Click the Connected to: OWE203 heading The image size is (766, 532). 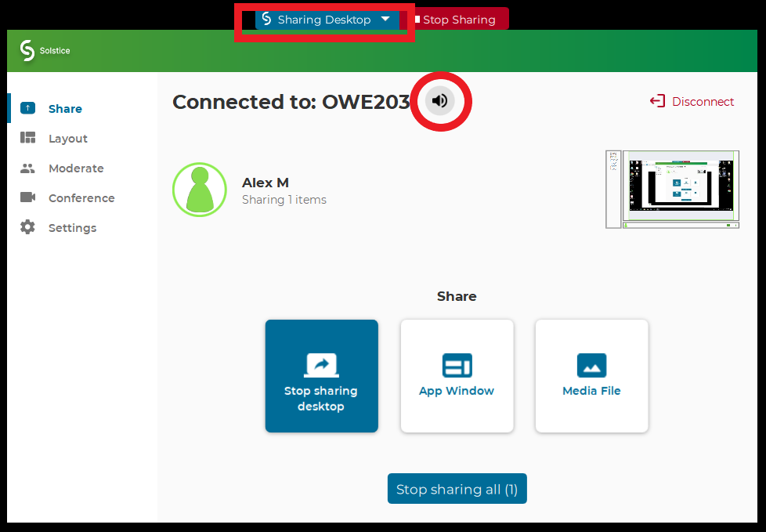pos(291,102)
